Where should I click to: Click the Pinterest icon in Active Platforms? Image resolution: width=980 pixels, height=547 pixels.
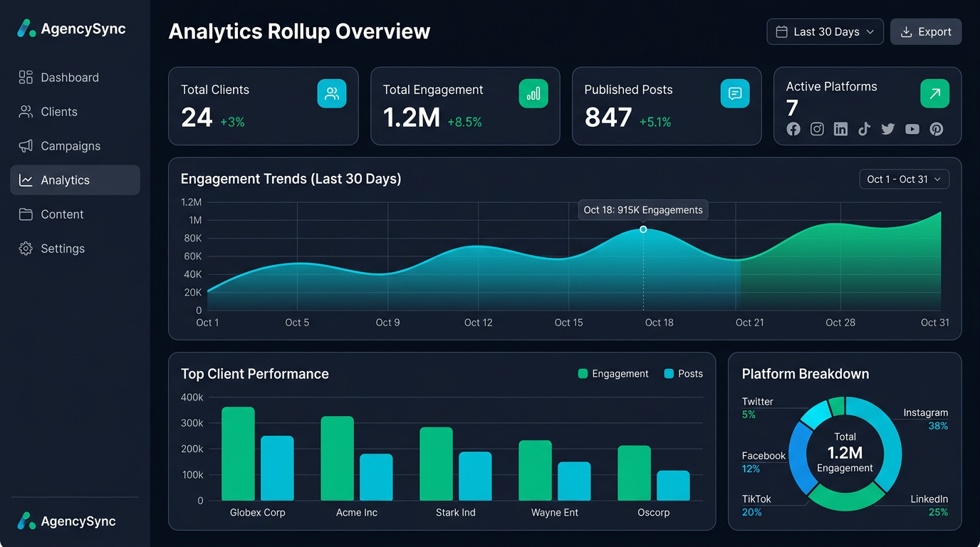pos(936,129)
